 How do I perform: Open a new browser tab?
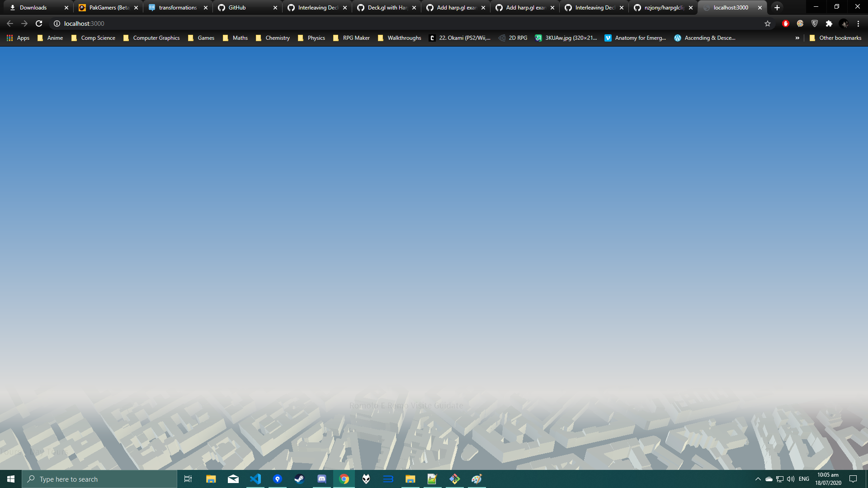pos(777,8)
